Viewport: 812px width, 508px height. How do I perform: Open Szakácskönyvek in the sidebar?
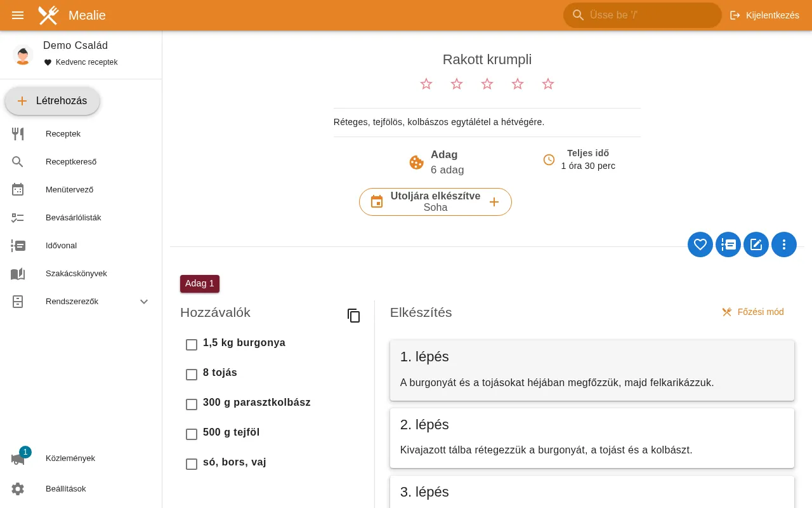[81, 274]
